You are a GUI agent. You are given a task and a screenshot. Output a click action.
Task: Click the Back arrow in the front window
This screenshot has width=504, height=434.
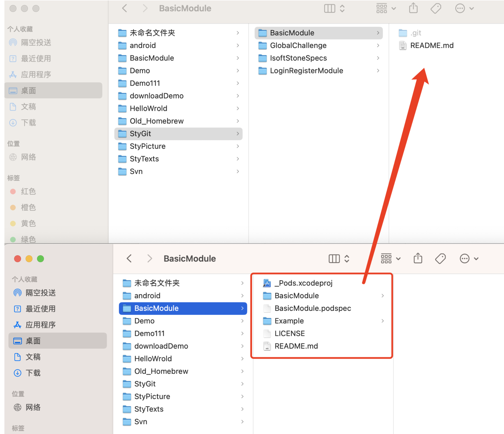129,258
